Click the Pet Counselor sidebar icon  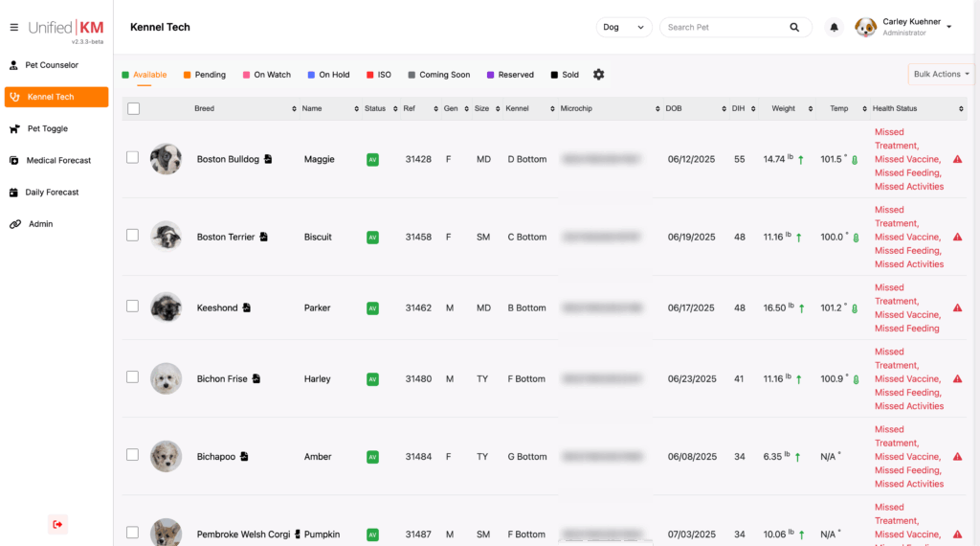pyautogui.click(x=13, y=65)
